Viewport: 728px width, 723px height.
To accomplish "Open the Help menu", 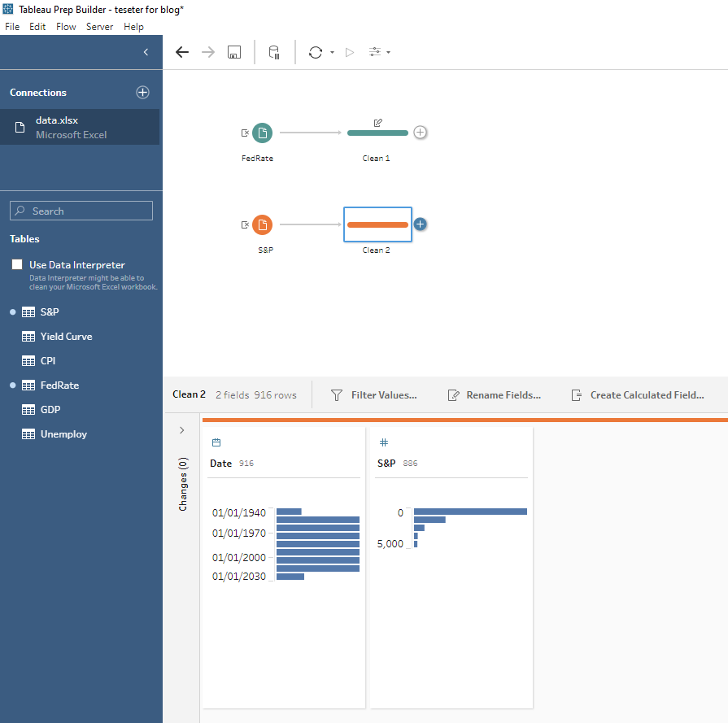I will pyautogui.click(x=133, y=27).
